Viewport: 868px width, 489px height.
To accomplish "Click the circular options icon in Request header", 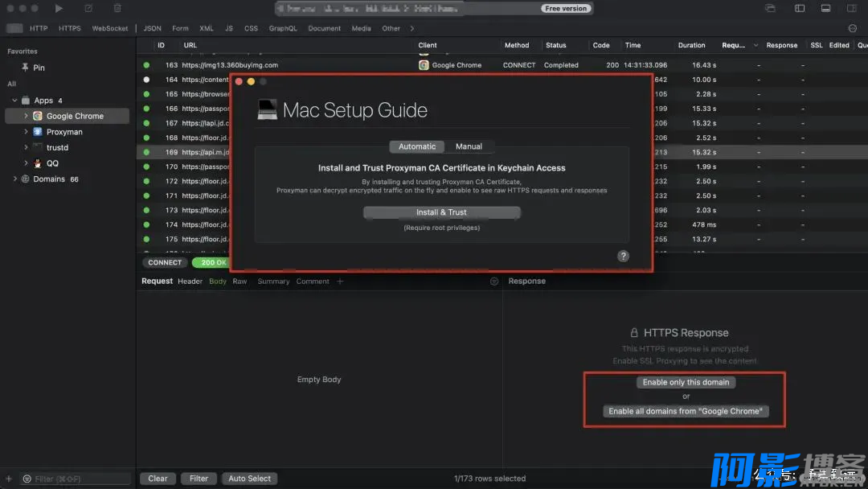I will 494,281.
